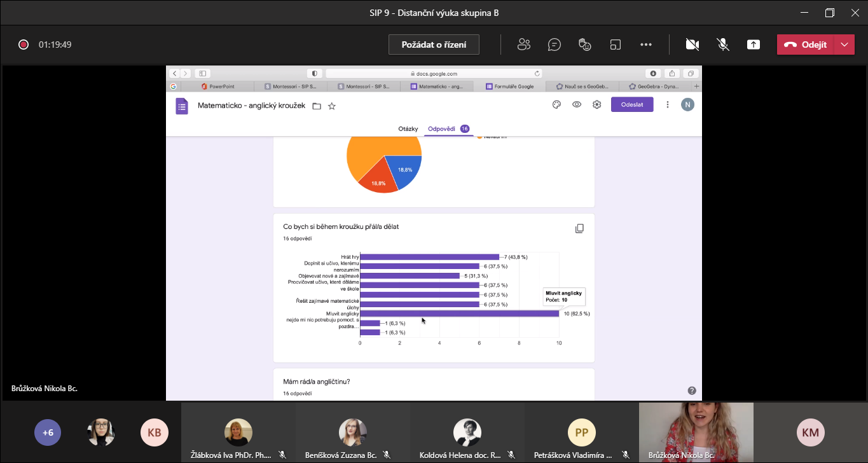Open Safari downloads icon
Viewport: 868px width, 463px height.
(x=654, y=73)
